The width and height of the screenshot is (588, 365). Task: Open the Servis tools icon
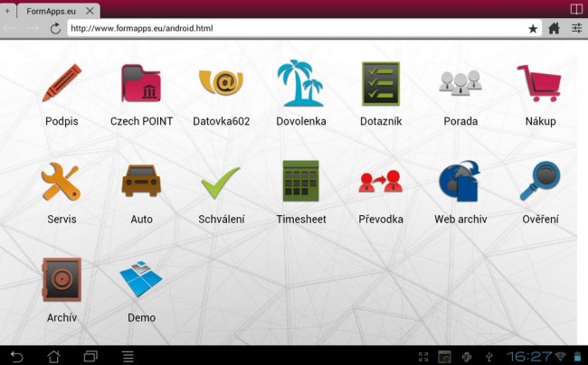(x=62, y=182)
